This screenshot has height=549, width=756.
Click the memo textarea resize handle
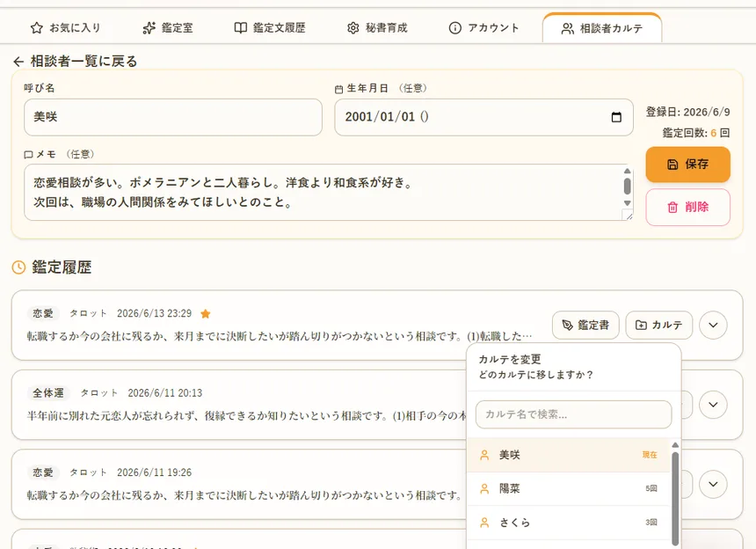point(628,216)
